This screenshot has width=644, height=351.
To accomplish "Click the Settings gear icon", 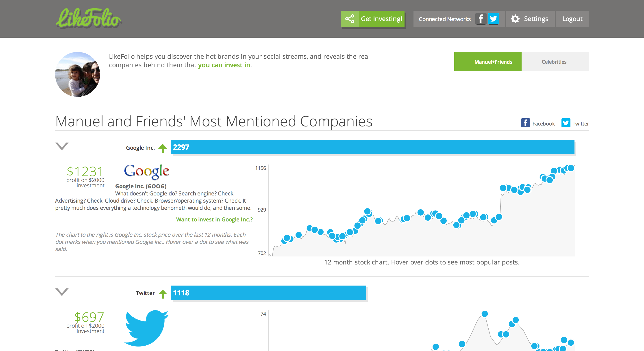I will pos(515,19).
